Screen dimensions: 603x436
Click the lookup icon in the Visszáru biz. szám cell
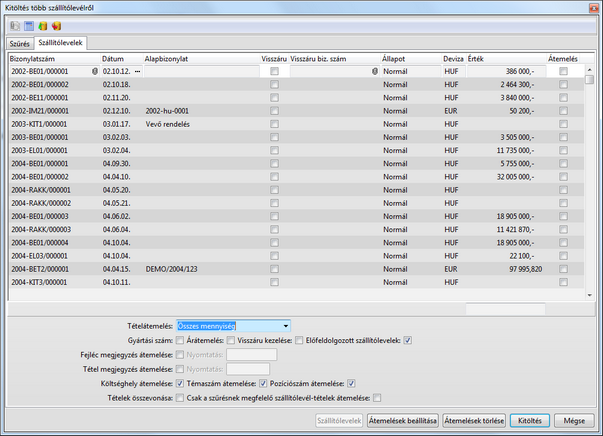pyautogui.click(x=375, y=72)
